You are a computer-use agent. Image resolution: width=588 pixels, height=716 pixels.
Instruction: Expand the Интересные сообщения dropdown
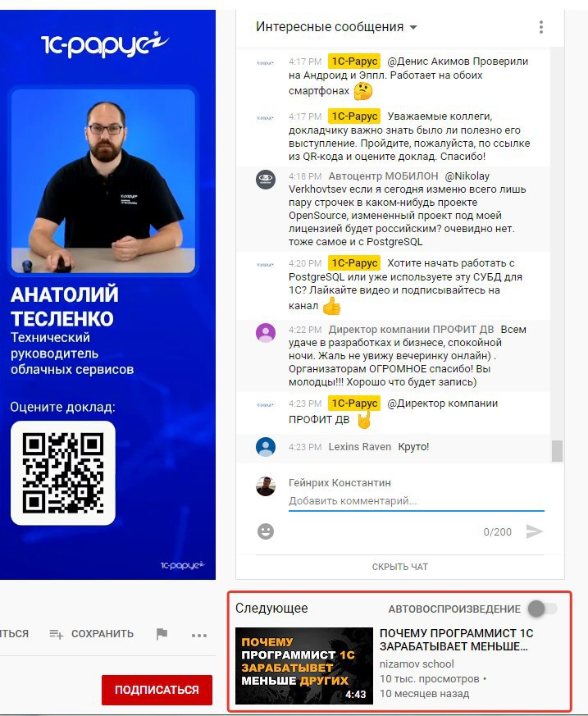(336, 27)
